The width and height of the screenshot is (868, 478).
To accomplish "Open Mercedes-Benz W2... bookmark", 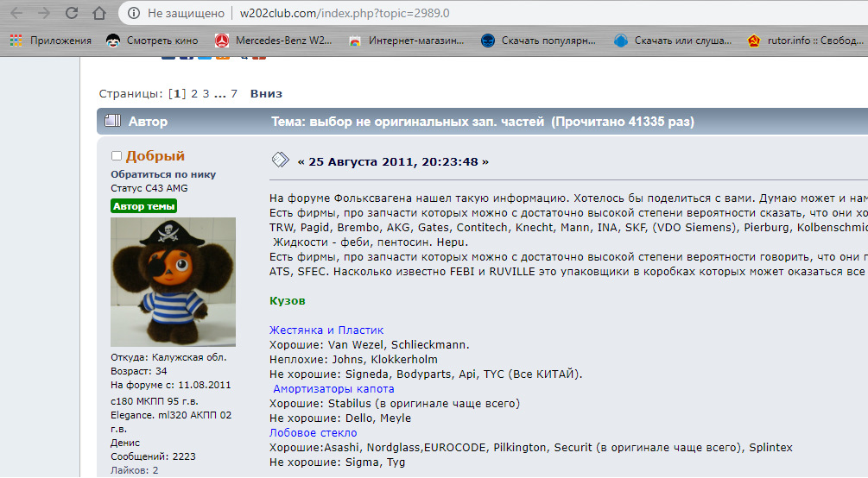I will [274, 41].
